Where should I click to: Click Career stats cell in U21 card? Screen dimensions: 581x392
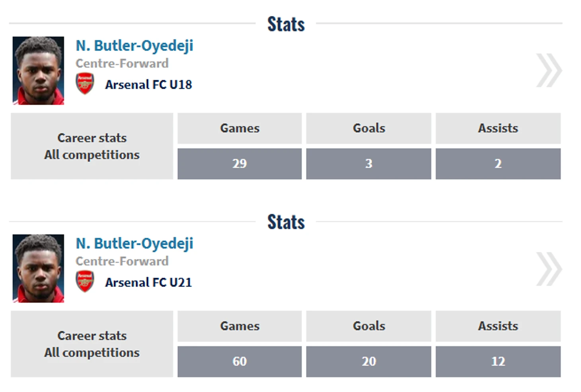pyautogui.click(x=92, y=344)
